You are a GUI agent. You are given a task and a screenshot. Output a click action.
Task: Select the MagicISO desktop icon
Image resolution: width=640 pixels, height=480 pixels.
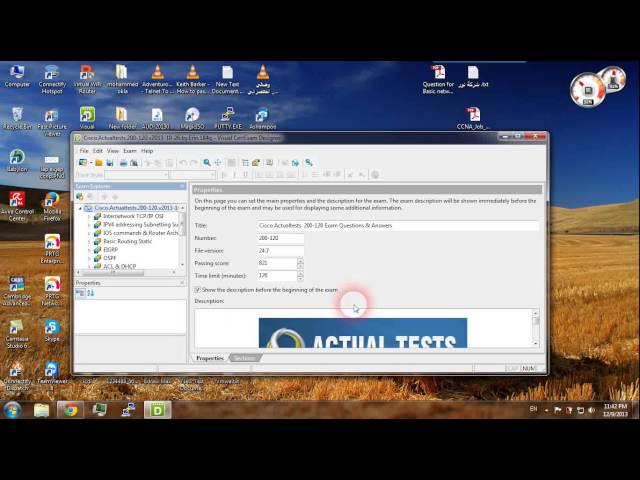[192, 118]
